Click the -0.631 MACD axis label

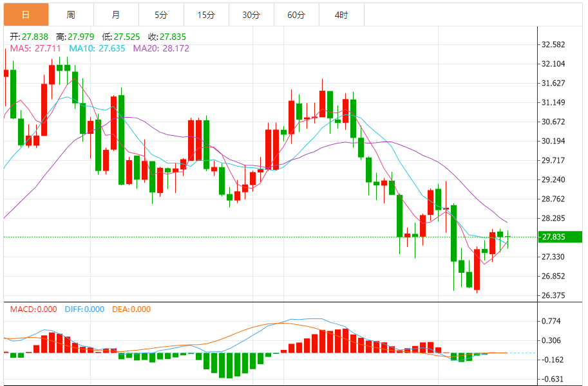(553, 379)
